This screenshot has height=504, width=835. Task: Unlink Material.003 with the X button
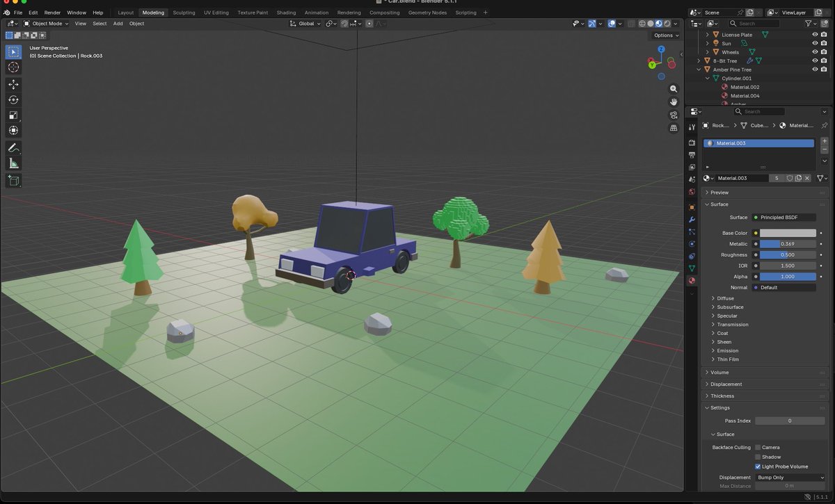coord(807,178)
